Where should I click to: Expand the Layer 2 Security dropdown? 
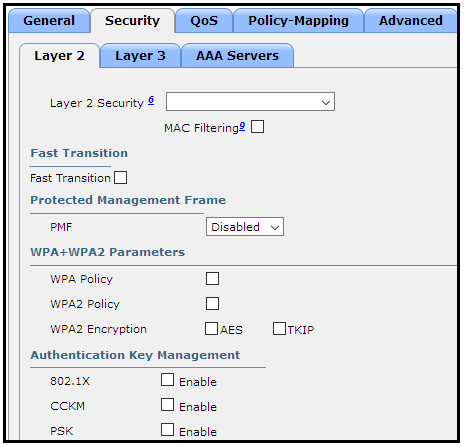coord(250,102)
